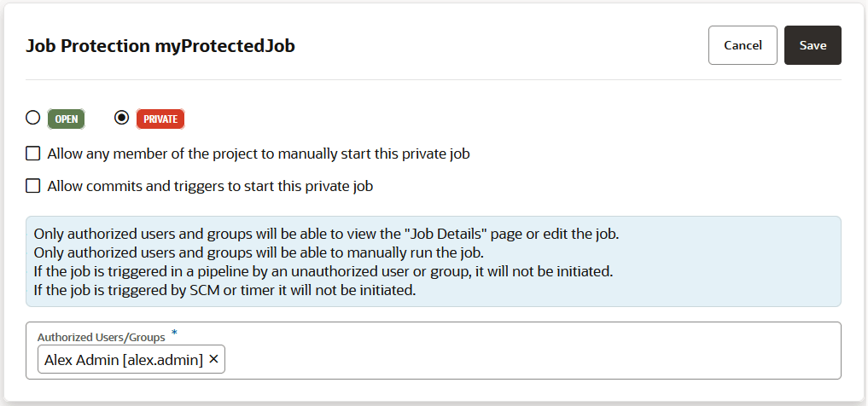The height and width of the screenshot is (406, 868).
Task: Click the info line about SCM or timer
Action: tap(224, 290)
